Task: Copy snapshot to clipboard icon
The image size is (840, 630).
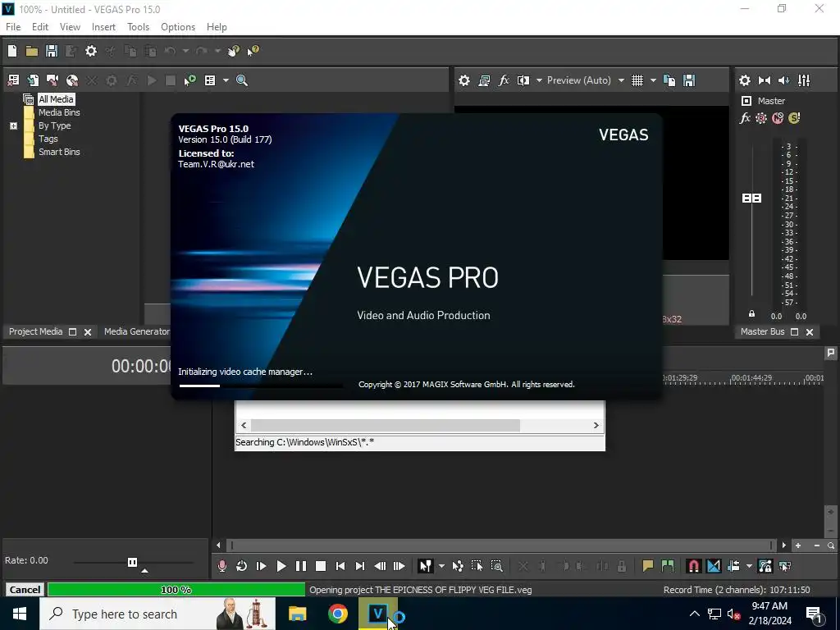Action: click(669, 80)
